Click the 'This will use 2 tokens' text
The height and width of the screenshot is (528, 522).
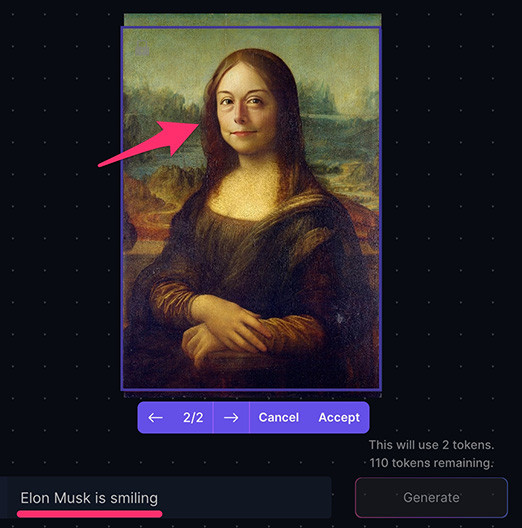click(431, 445)
